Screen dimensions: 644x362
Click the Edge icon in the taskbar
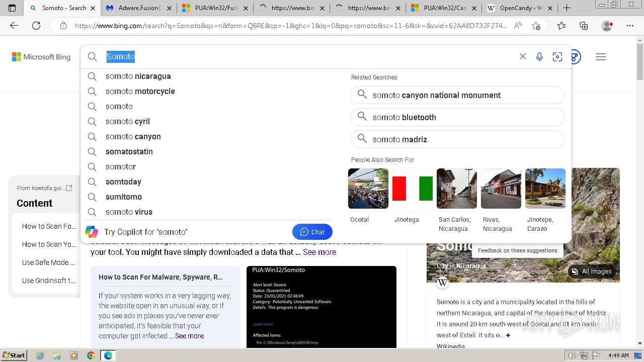pos(108,355)
